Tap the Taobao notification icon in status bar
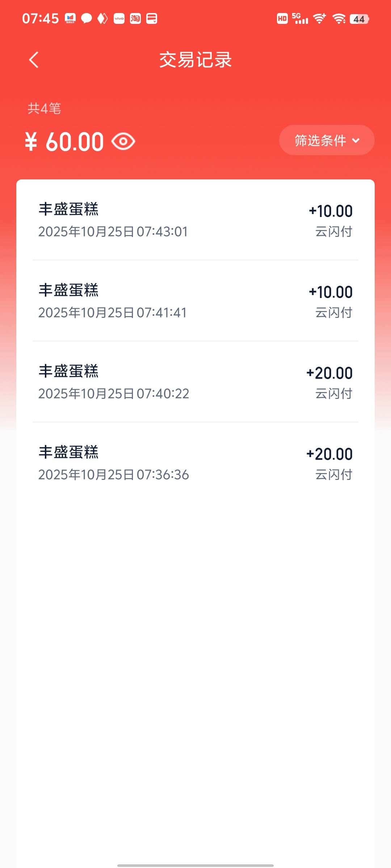Image resolution: width=391 pixels, height=868 pixels. 135,18
